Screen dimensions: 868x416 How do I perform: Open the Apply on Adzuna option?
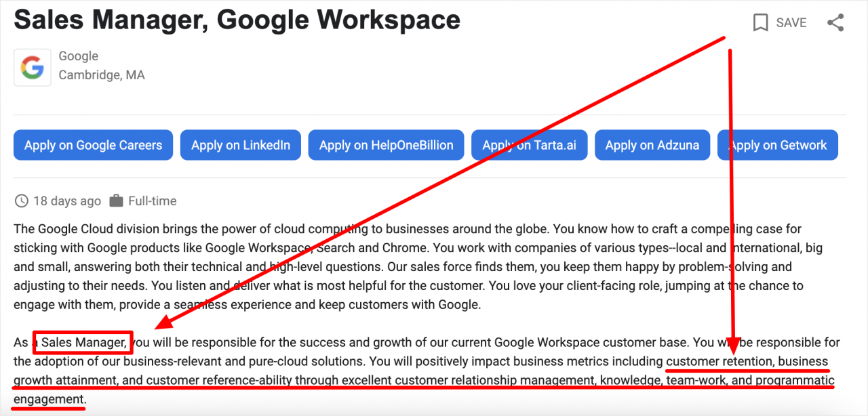coord(652,145)
